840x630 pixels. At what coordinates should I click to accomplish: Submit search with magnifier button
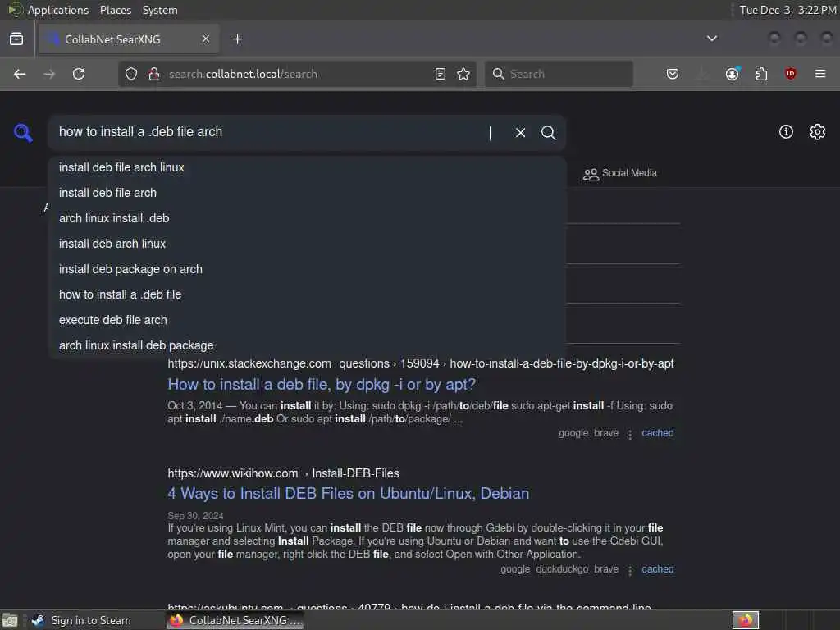548,132
